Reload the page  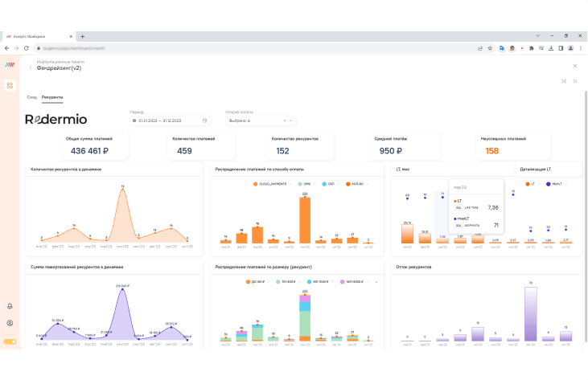pyautogui.click(x=27, y=48)
